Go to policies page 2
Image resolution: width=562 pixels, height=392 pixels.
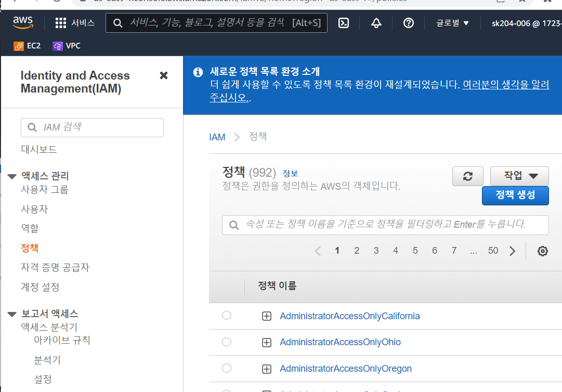click(357, 251)
